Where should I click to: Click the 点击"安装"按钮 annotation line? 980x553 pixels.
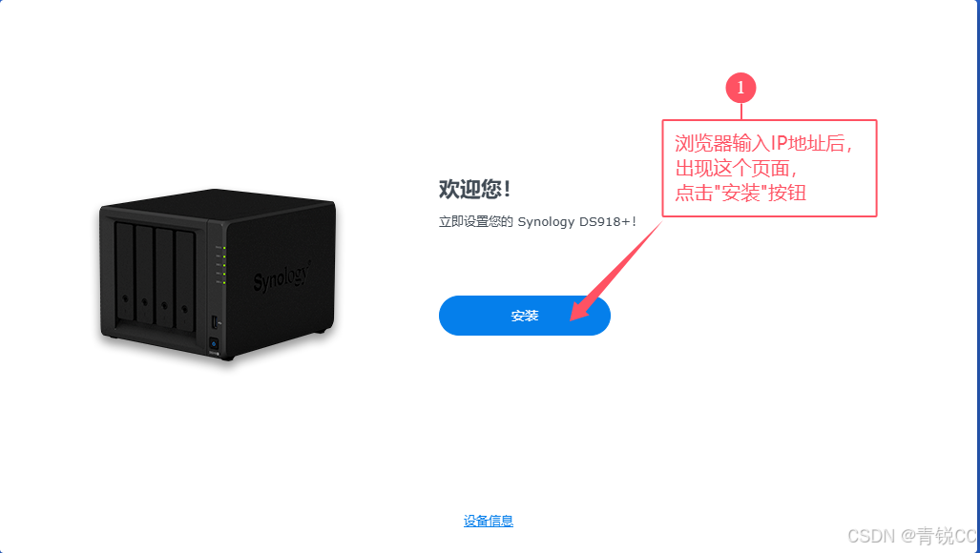(740, 193)
